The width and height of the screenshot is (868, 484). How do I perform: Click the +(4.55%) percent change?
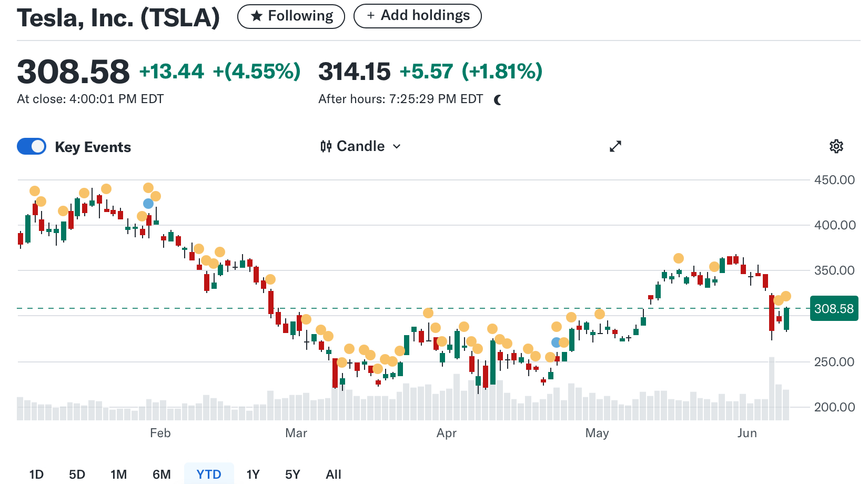257,72
